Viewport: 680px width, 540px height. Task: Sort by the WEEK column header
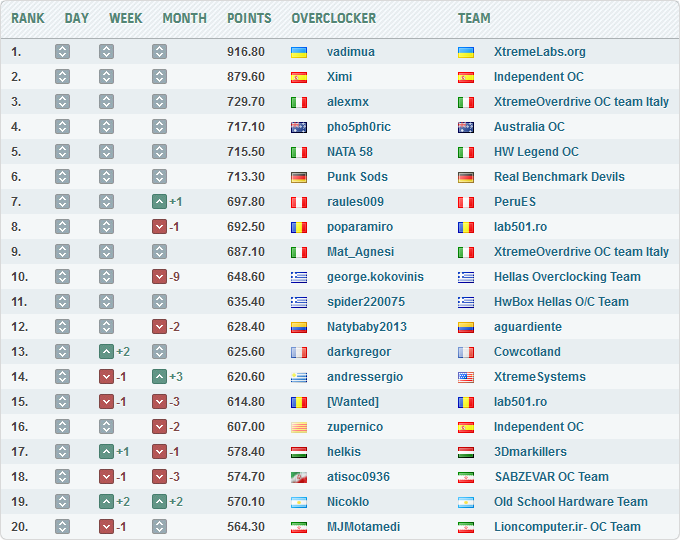pos(125,18)
